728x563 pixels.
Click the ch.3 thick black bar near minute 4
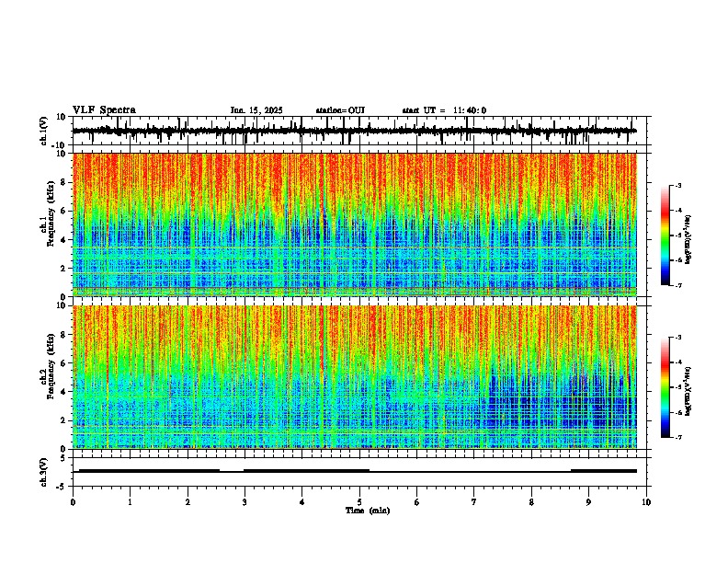pos(306,471)
